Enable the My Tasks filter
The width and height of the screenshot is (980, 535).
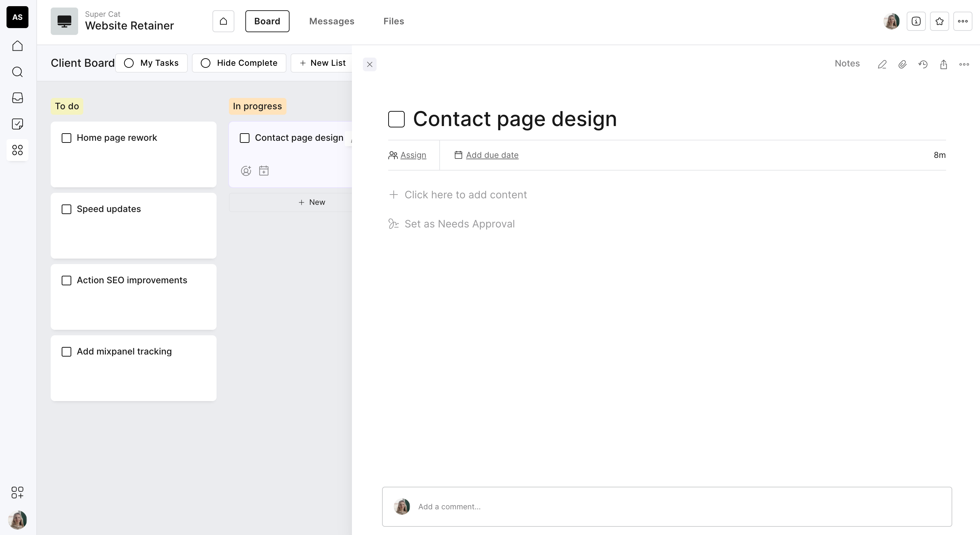[x=151, y=63]
